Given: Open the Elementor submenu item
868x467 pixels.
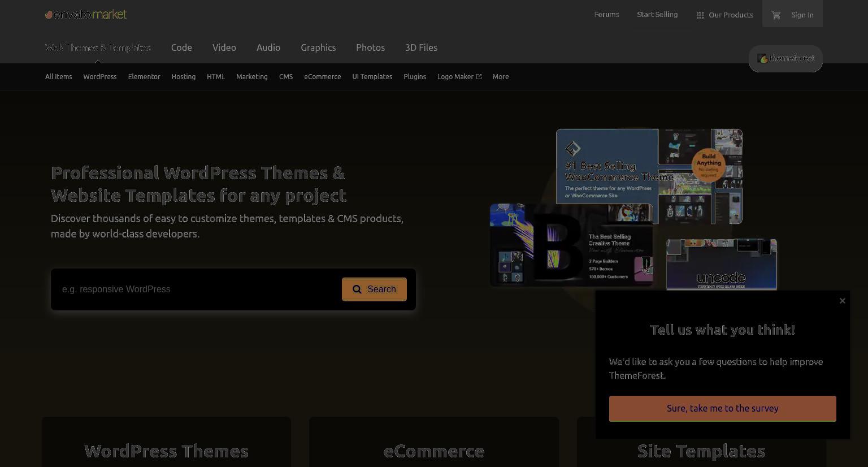Looking at the screenshot, I should [x=144, y=77].
